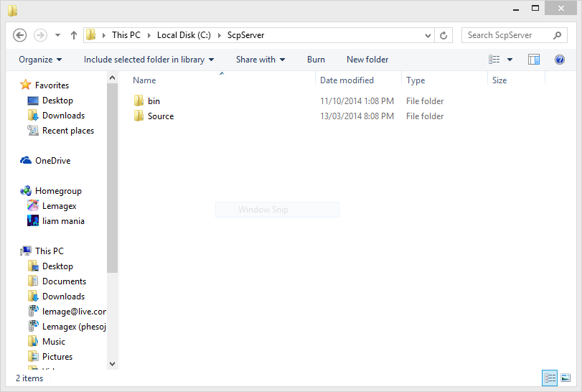This screenshot has height=392, width=582.
Task: Click navigation pane scroll up arrow
Action: click(x=112, y=78)
